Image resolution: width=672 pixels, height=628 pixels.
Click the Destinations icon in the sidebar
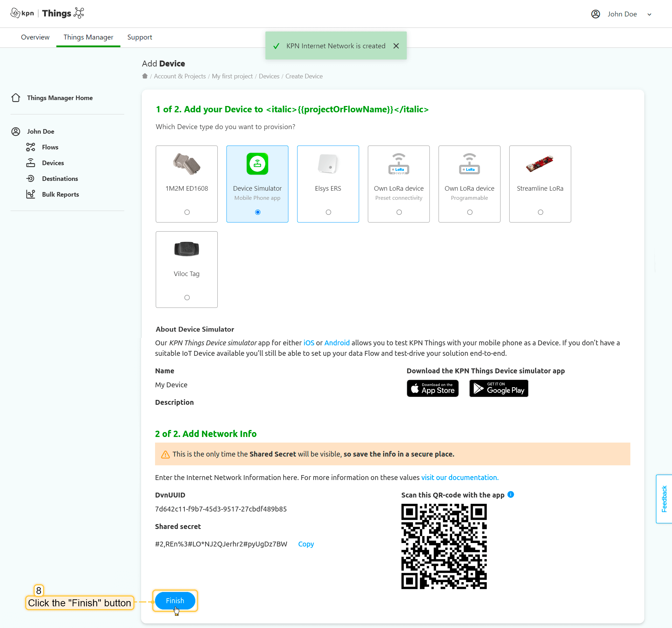click(x=31, y=179)
